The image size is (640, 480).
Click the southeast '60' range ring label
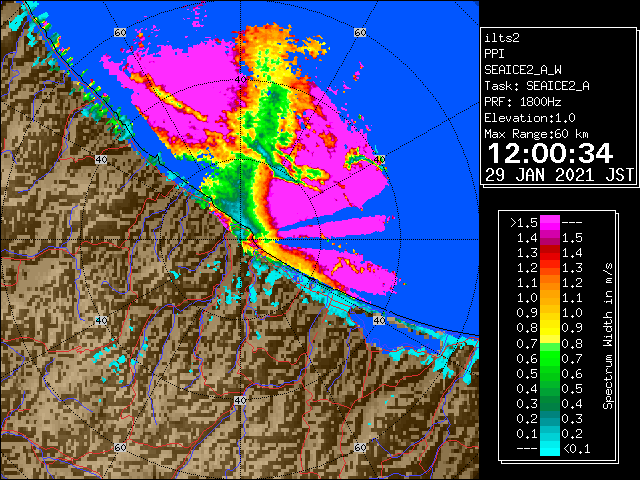click(360, 447)
